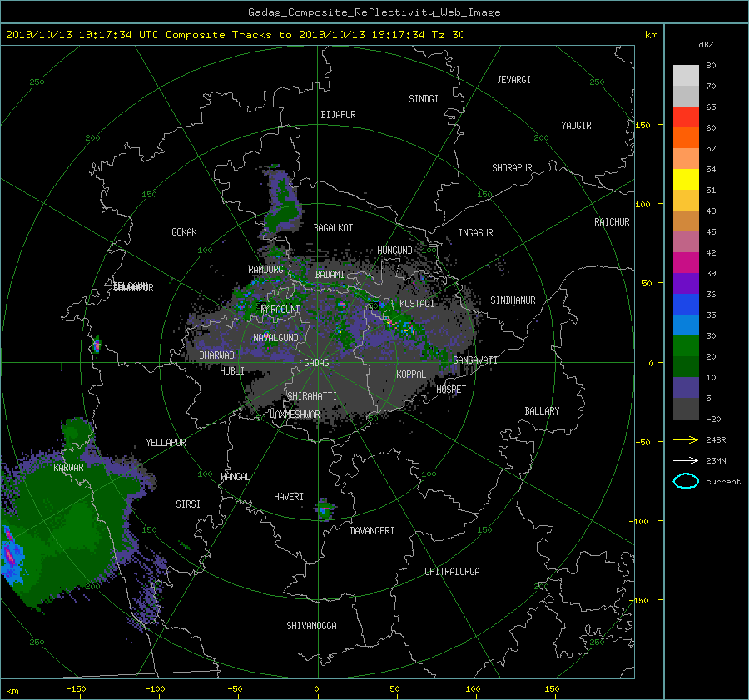
Task: Click the LAXMESHWAR city label
Action: point(295,415)
